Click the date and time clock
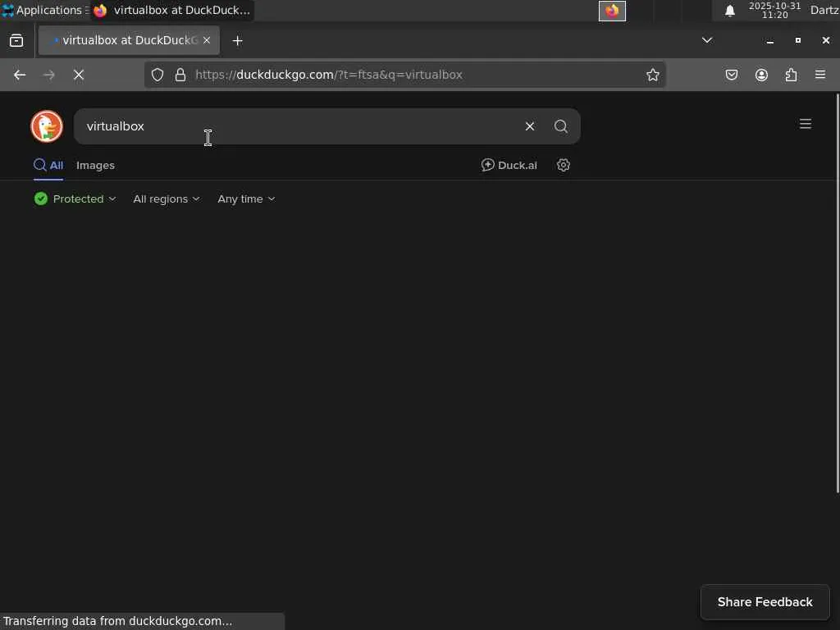Image resolution: width=840 pixels, height=630 pixels. coord(774,10)
